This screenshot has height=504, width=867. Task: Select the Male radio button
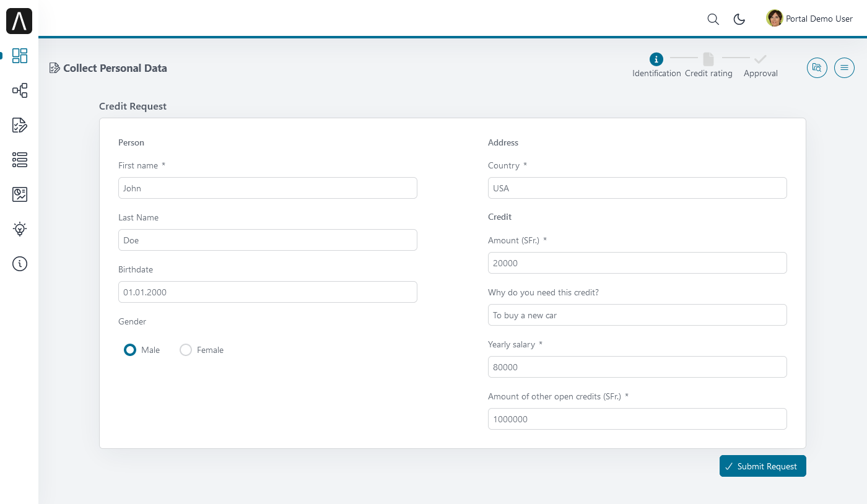130,350
